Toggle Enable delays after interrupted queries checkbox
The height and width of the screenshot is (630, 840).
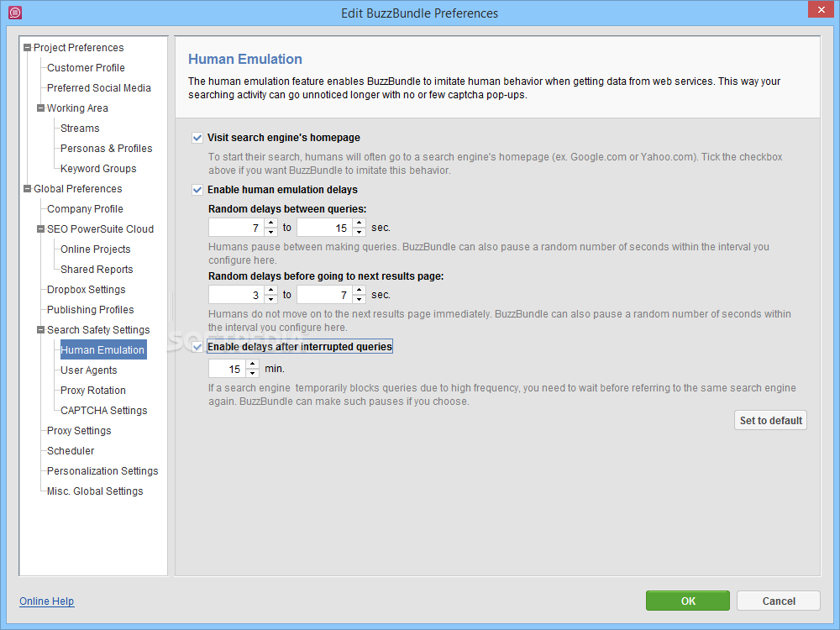[197, 347]
